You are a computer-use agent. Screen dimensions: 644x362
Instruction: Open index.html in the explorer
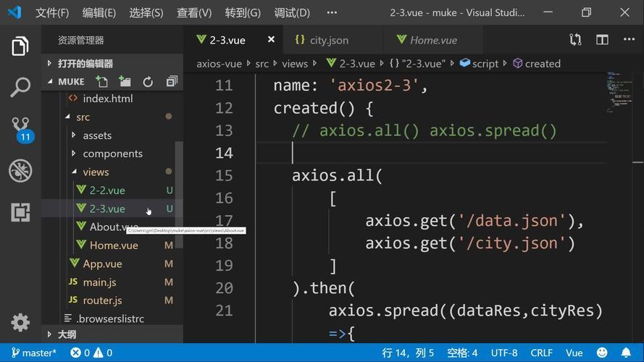click(108, 98)
